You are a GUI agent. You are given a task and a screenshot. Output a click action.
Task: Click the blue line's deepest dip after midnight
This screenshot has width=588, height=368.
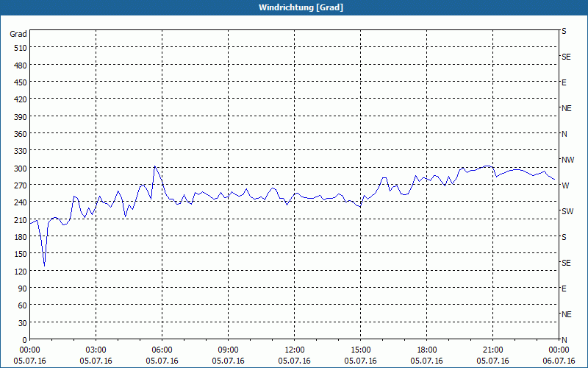point(44,266)
